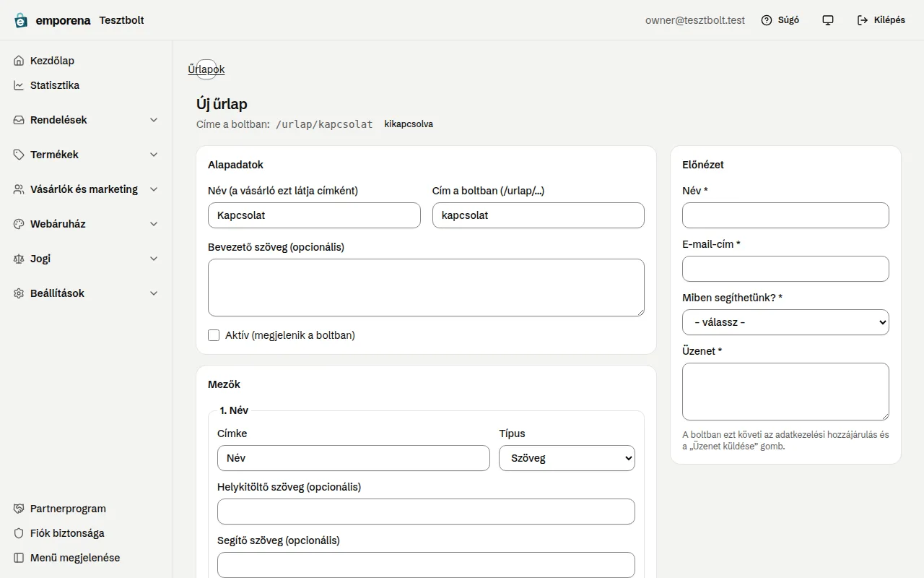Click the Webáruház palette icon

click(x=19, y=224)
